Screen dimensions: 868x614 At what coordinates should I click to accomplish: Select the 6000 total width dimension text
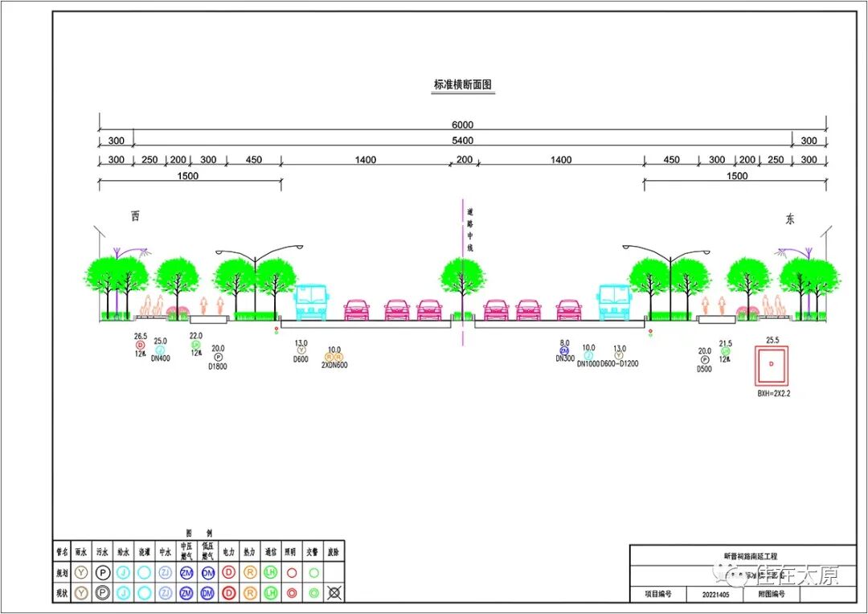click(462, 125)
